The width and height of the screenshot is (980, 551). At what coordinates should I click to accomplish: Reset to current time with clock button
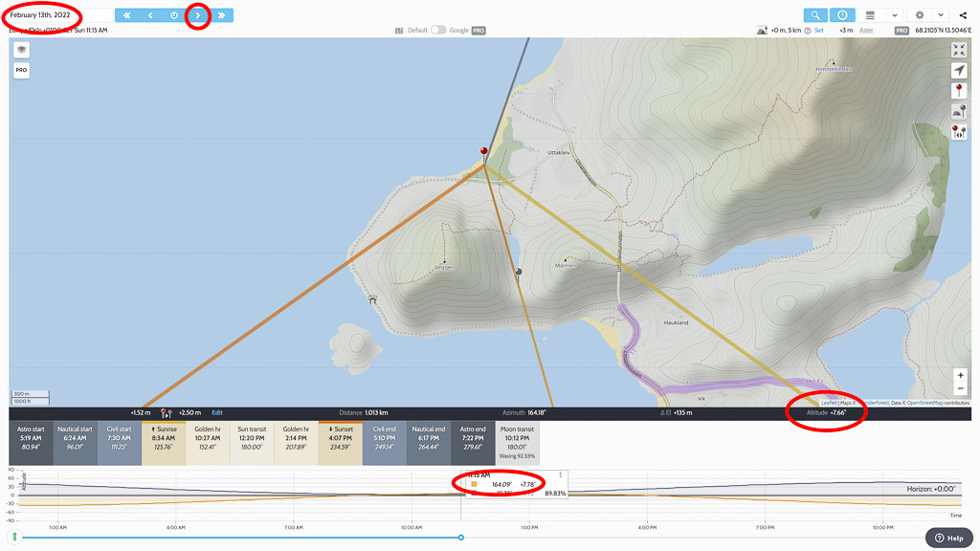[x=174, y=15]
